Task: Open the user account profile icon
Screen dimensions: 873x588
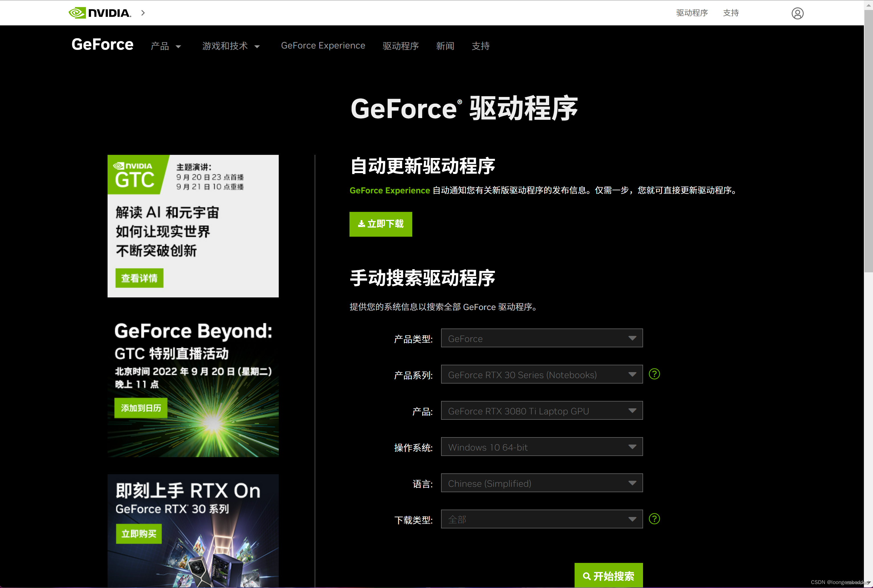Action: point(797,13)
